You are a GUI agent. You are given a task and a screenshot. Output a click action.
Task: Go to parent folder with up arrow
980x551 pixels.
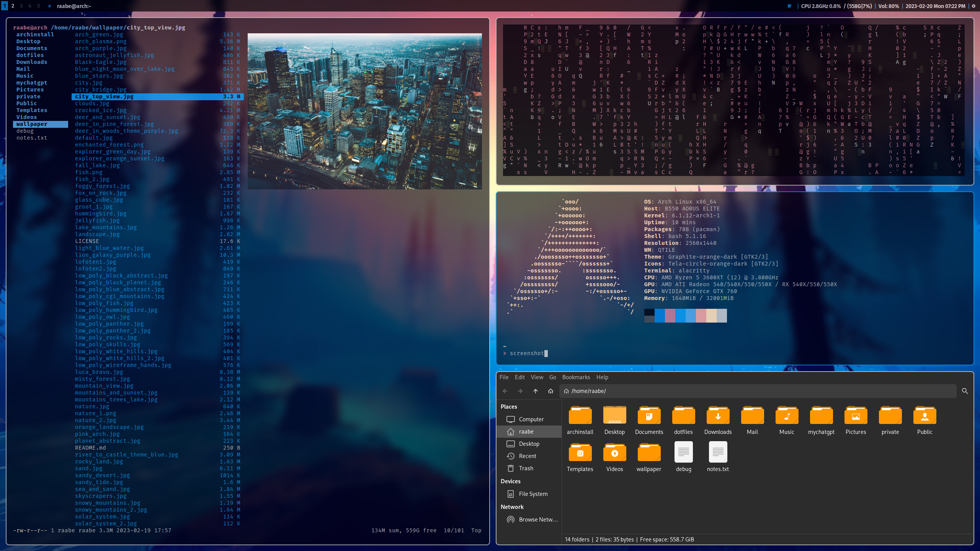535,391
